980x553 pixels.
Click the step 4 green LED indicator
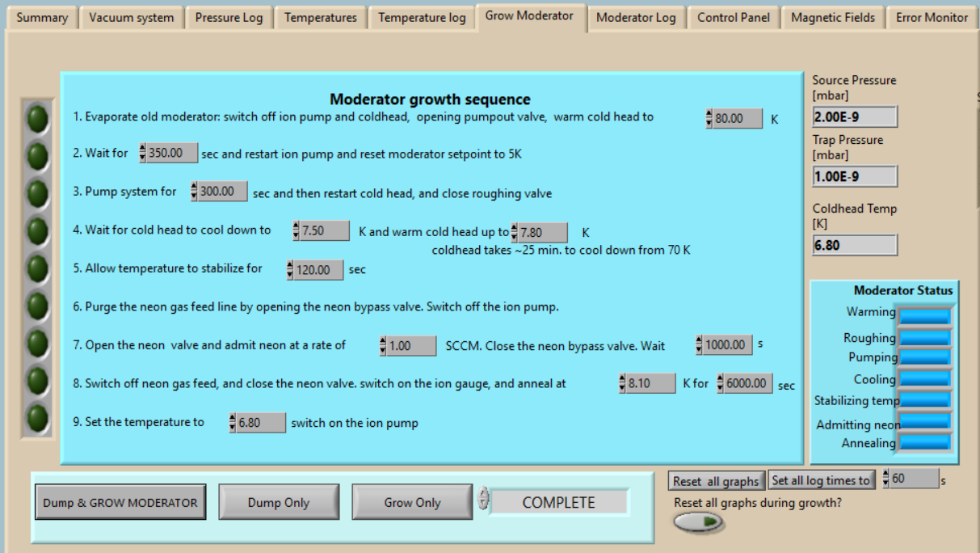38,230
